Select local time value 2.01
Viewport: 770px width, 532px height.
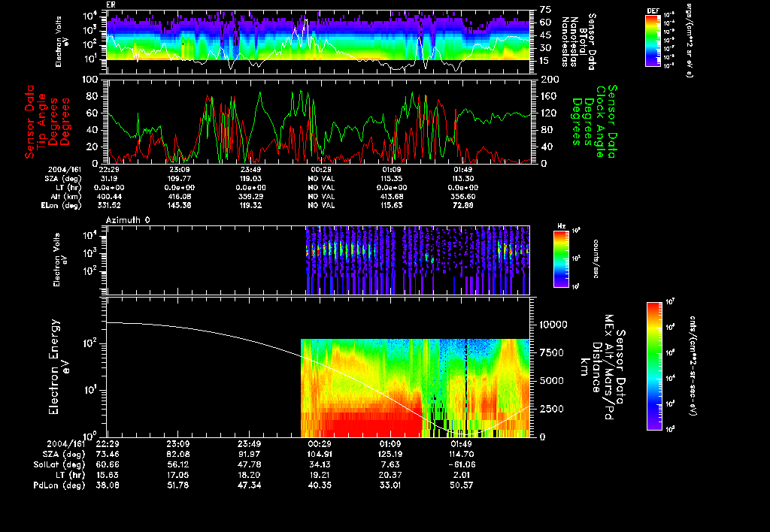point(462,475)
